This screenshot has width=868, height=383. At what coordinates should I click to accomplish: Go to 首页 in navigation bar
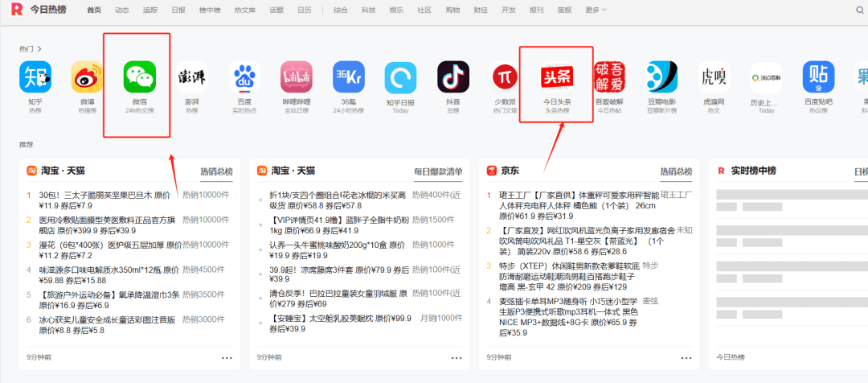point(94,10)
